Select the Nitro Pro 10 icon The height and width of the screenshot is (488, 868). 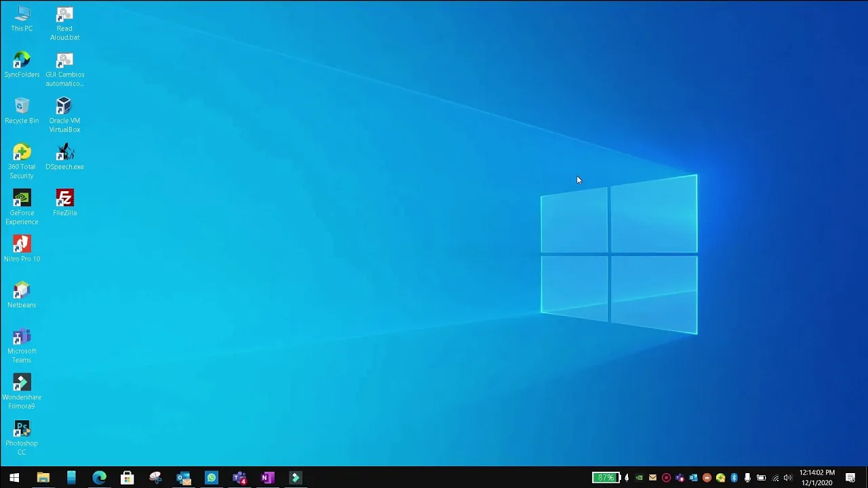point(22,249)
